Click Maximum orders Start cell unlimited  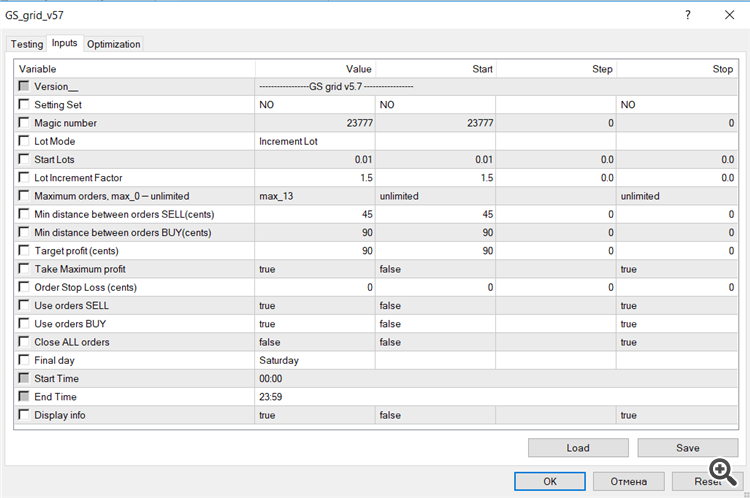[435, 196]
